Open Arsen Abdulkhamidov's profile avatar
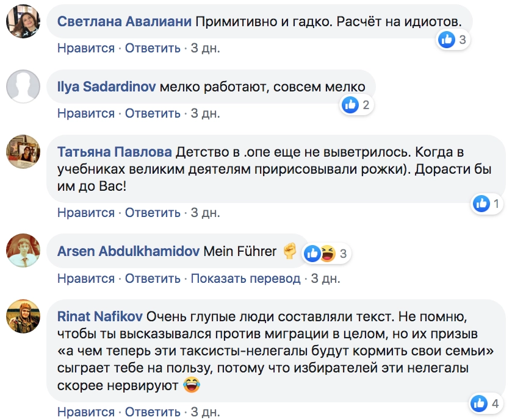Image resolution: width=512 pixels, height=420 pixels. (23, 251)
